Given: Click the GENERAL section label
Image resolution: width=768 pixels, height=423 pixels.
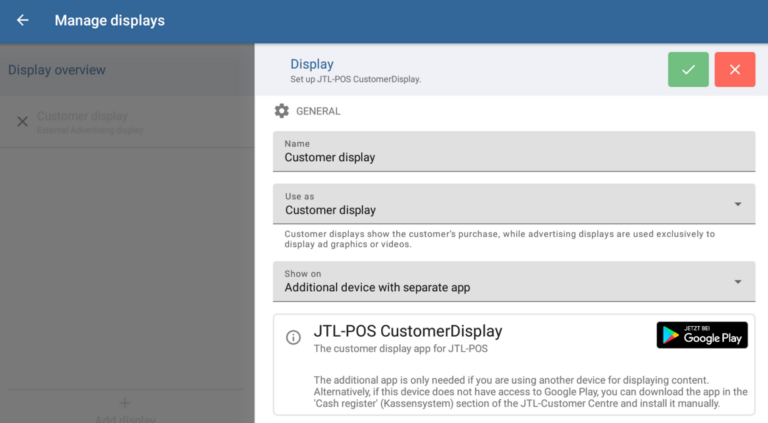Looking at the screenshot, I should click(x=318, y=111).
